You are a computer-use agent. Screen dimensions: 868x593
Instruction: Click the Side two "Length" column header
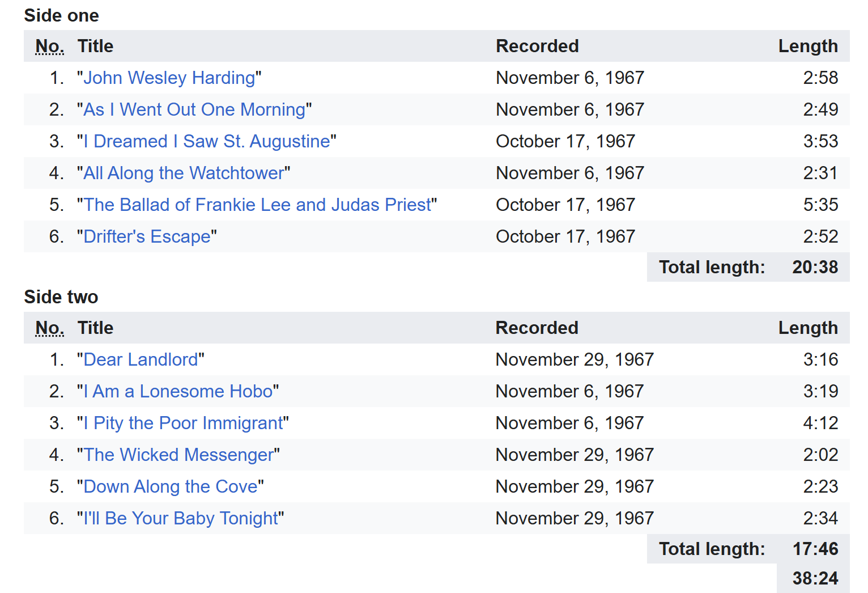[808, 328]
